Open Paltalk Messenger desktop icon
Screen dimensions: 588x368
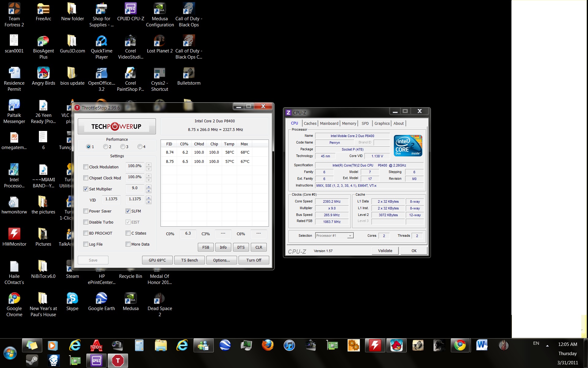click(x=14, y=111)
